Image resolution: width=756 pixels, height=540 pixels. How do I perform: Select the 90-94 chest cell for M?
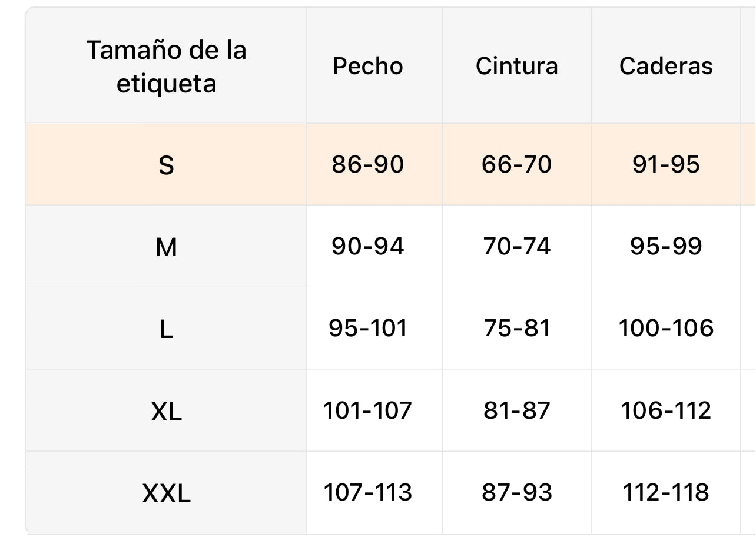click(x=368, y=246)
